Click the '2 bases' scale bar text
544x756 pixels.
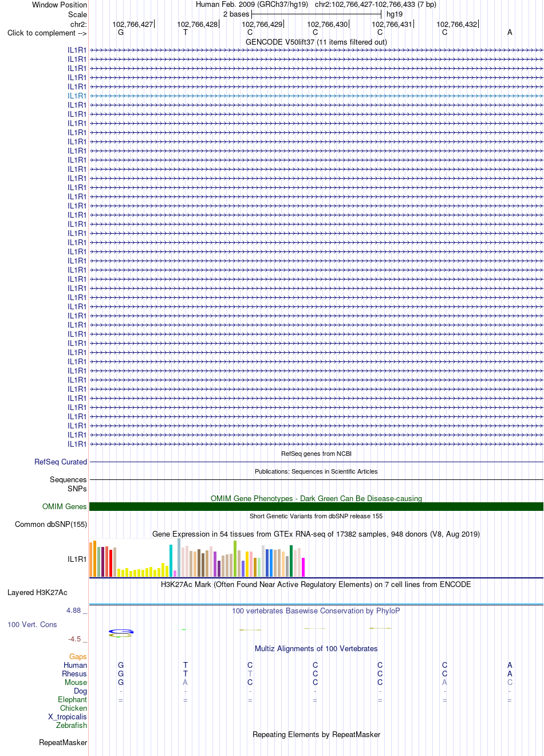point(236,14)
